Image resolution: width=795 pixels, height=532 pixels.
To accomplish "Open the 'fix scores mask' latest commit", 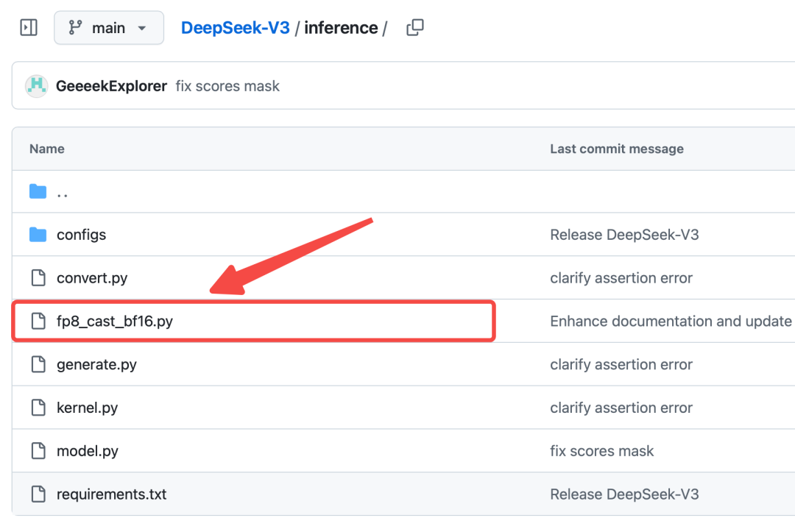I will click(227, 86).
